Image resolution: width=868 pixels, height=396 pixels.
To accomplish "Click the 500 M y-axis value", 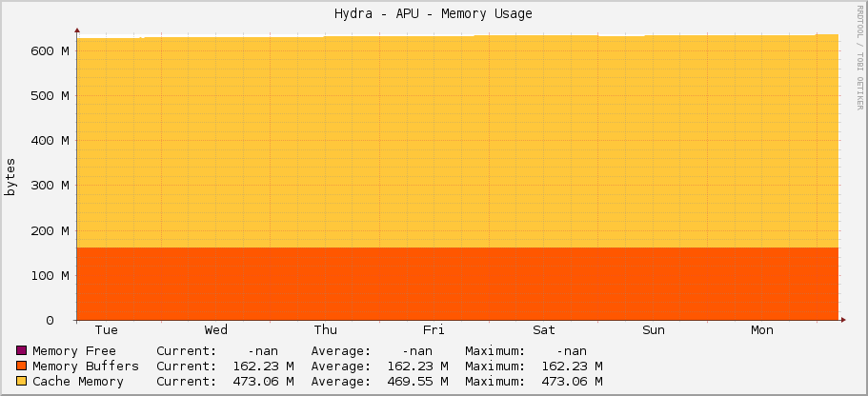I will 50,96.
